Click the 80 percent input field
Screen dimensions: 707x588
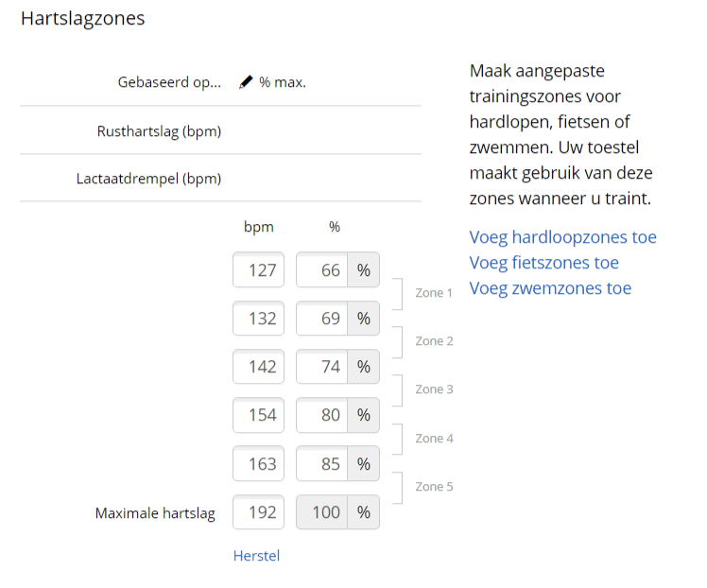click(322, 415)
